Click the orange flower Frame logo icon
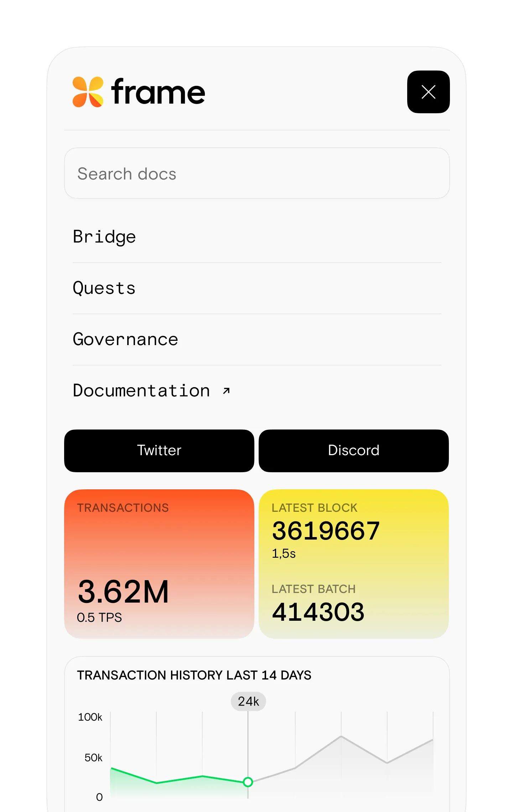Viewport: 513px width, 812px height. [88, 92]
